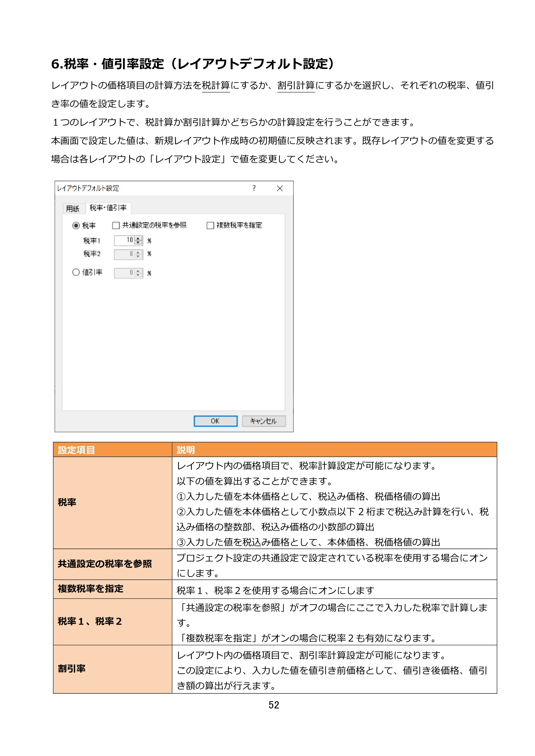Decrease 税率2 with the down spinner arrow
The width and height of the screenshot is (535, 756).
click(138, 257)
